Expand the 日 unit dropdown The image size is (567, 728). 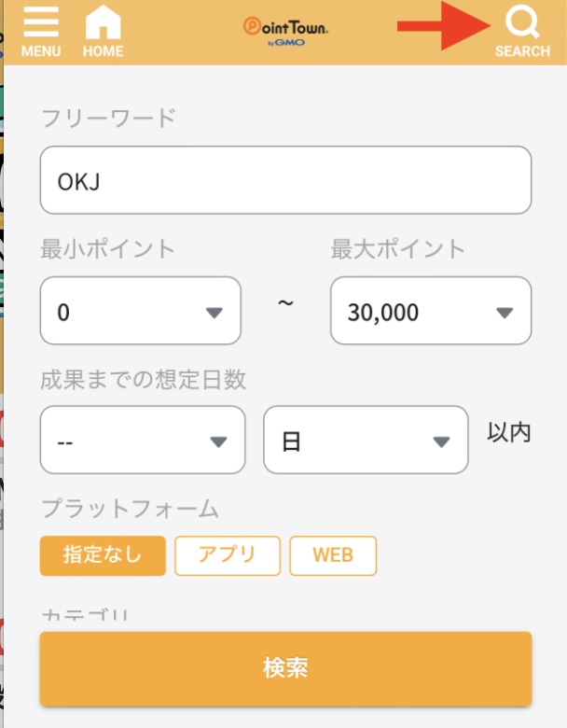click(366, 440)
